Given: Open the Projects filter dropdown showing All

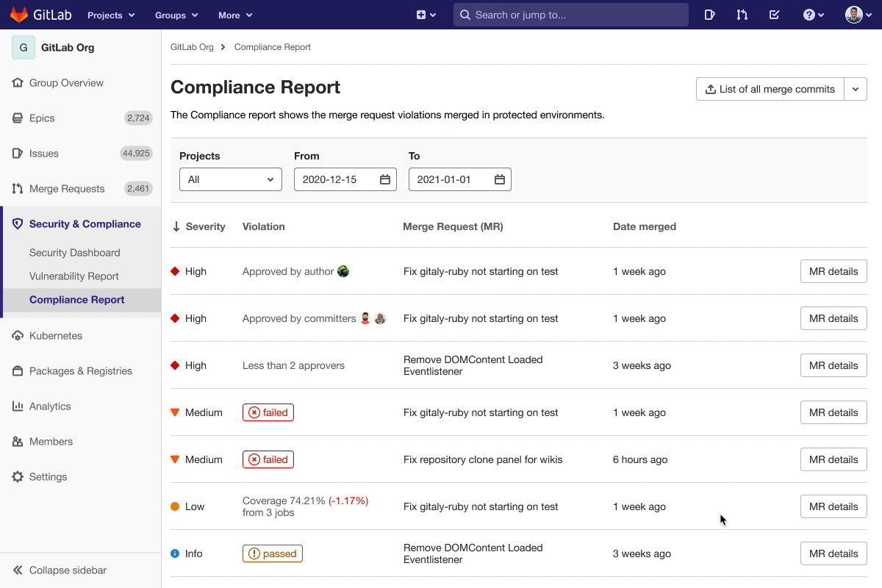Looking at the screenshot, I should click(230, 179).
